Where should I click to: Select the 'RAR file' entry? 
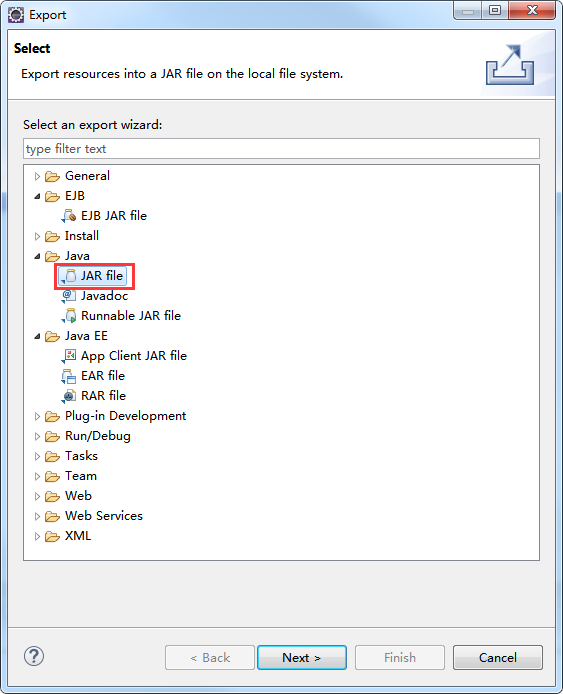104,396
